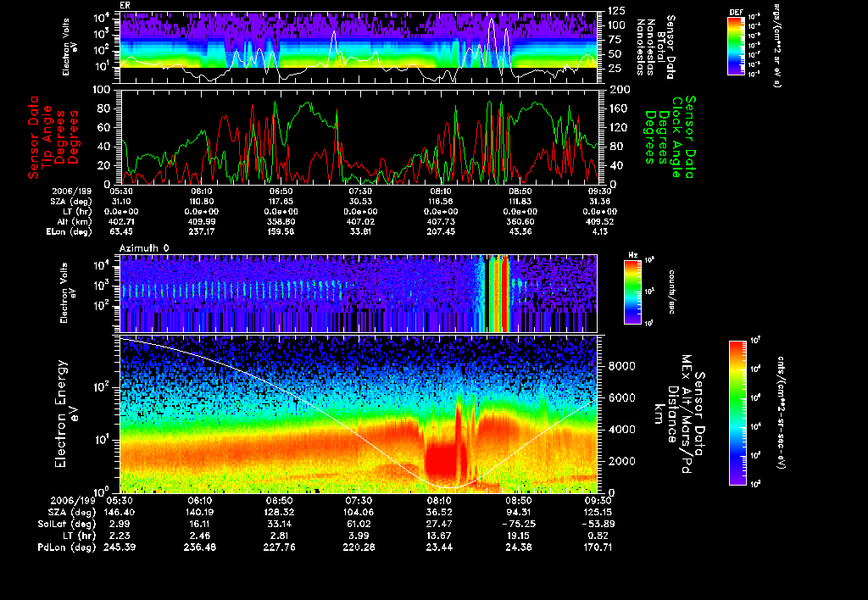The width and height of the screenshot is (868, 600).
Task: Click SZA value 30.53
Action: point(360,202)
